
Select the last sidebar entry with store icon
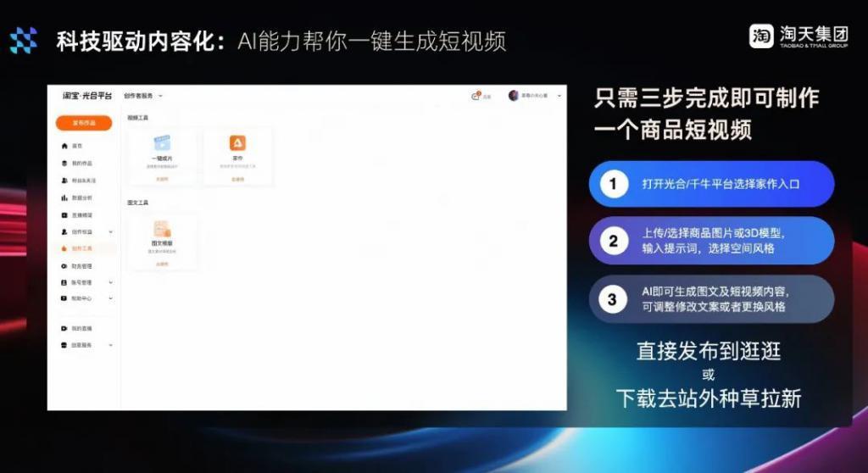coord(77,345)
